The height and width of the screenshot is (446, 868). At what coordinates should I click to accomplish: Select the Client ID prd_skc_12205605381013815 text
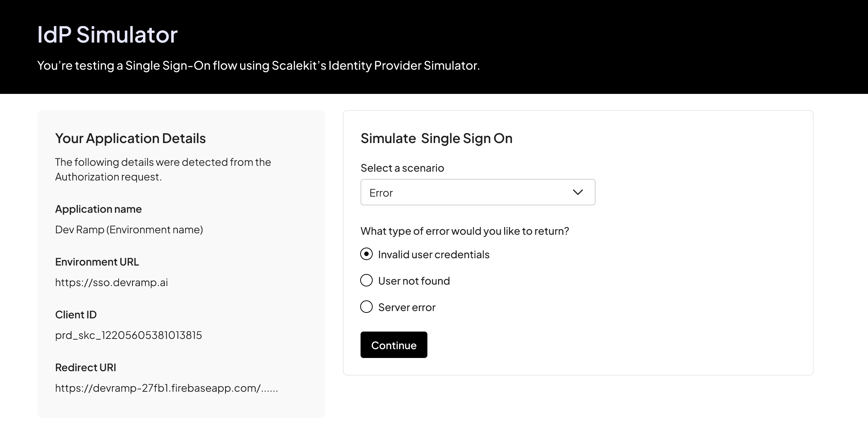point(129,335)
